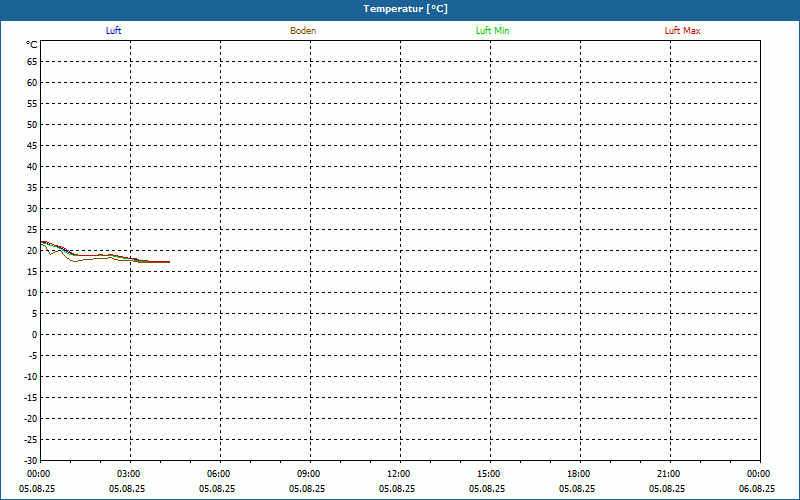Image resolution: width=800 pixels, height=500 pixels.
Task: Click the -15 value on the temperature axis
Action: click(x=31, y=397)
